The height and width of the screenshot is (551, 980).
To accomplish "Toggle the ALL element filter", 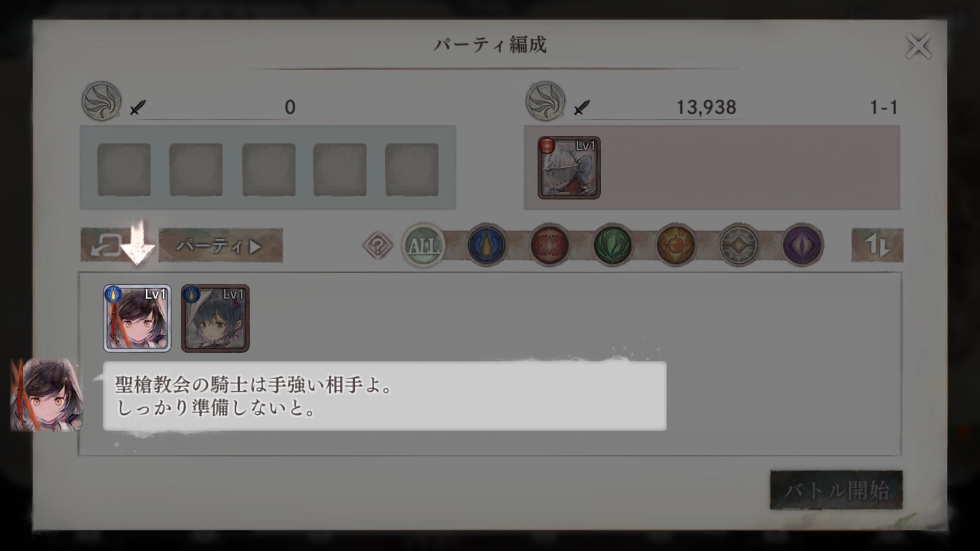I will [x=423, y=245].
